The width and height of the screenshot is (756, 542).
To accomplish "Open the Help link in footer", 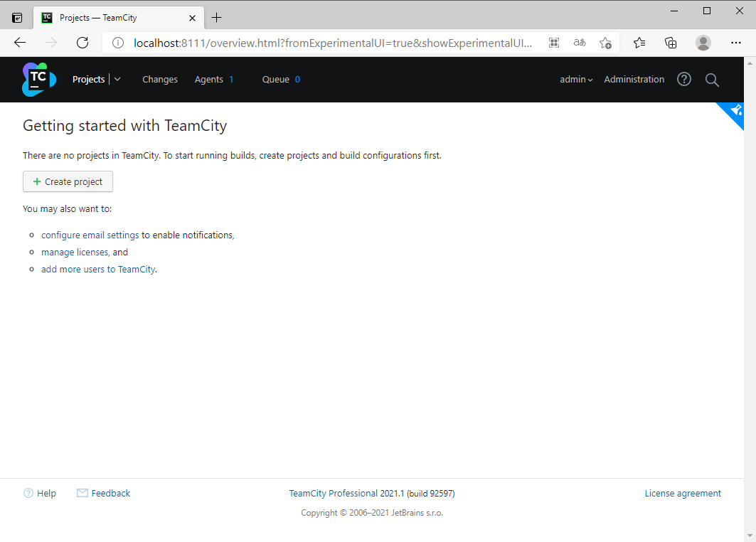I will 46,494.
